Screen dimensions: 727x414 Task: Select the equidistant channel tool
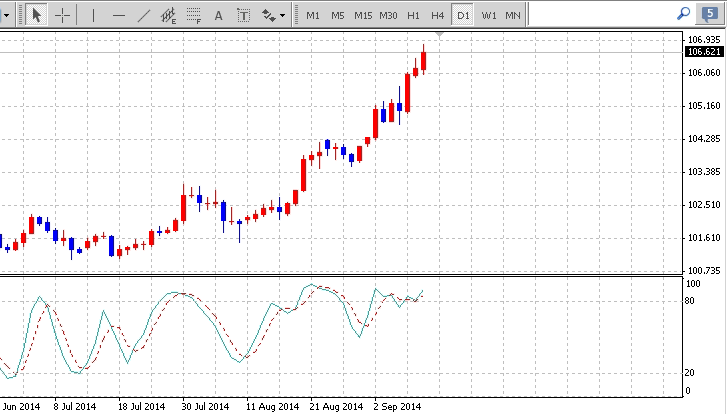169,15
